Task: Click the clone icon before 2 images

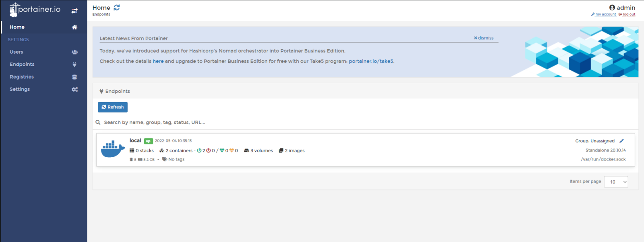Action: (x=281, y=151)
